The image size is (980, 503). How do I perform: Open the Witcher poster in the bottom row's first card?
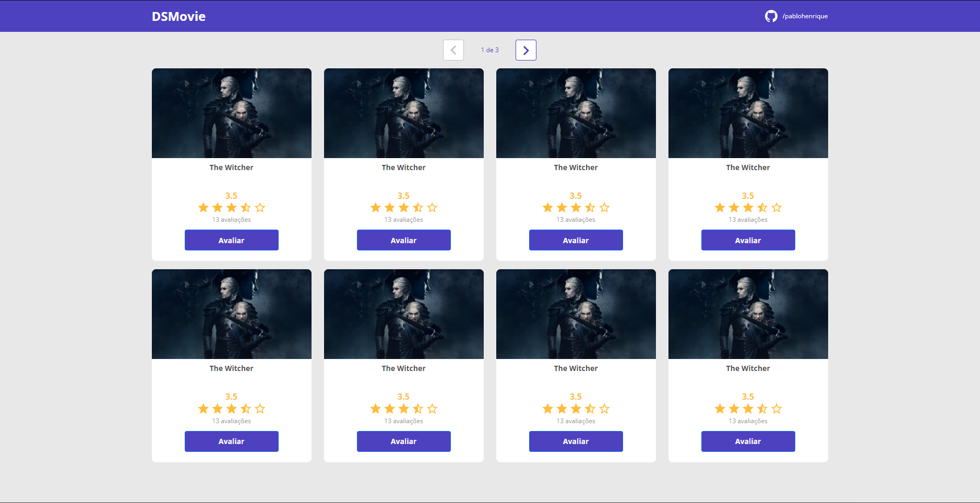(231, 314)
